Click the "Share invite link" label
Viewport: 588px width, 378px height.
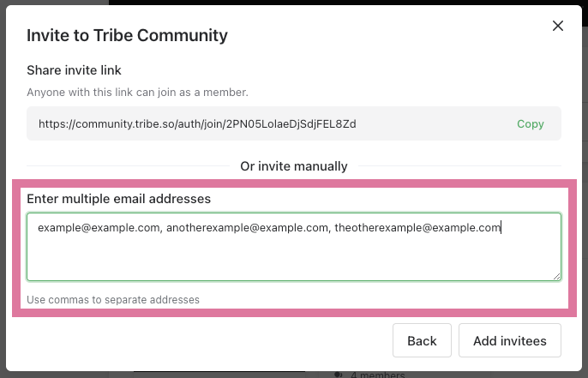[x=73, y=69]
